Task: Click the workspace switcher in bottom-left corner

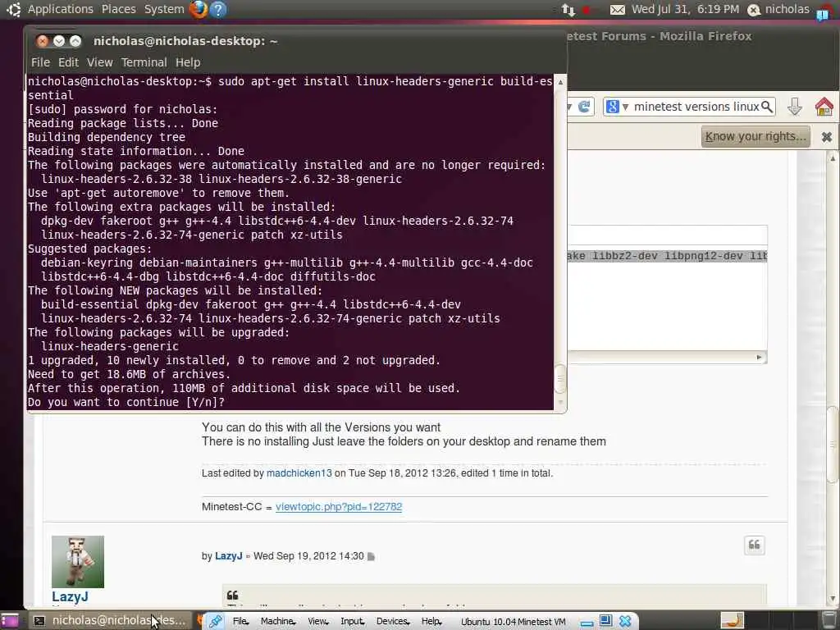Action: (9, 621)
